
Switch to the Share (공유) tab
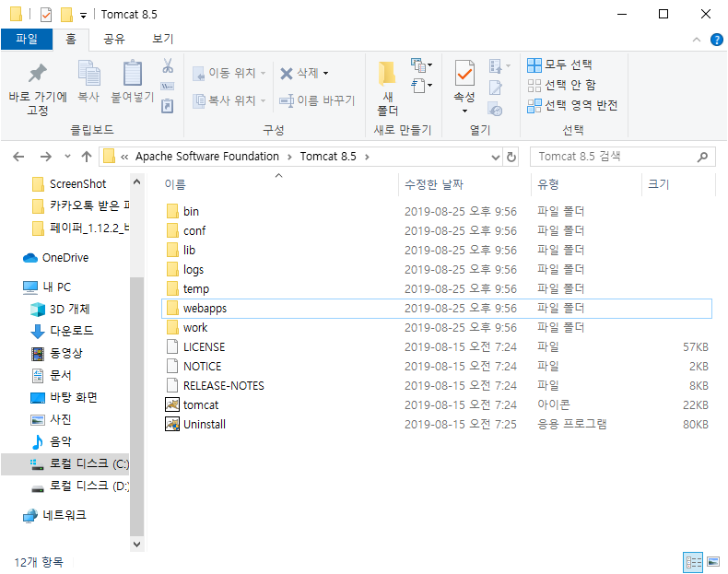(x=114, y=39)
